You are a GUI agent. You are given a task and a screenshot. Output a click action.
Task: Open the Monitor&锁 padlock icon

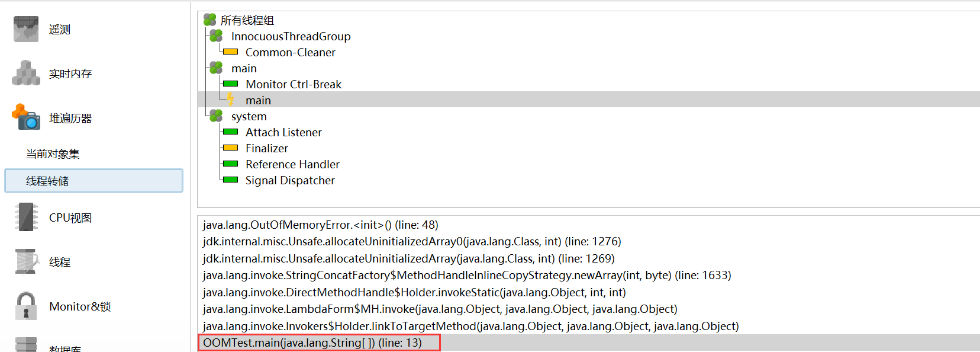pyautogui.click(x=26, y=306)
